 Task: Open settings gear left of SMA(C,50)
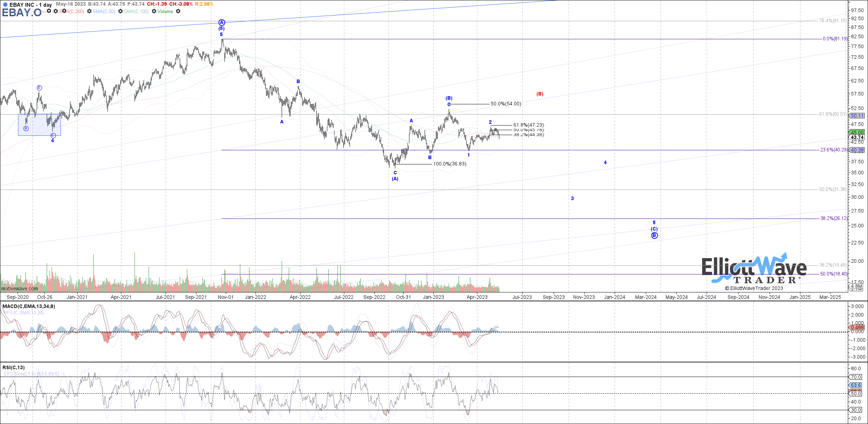(x=89, y=11)
